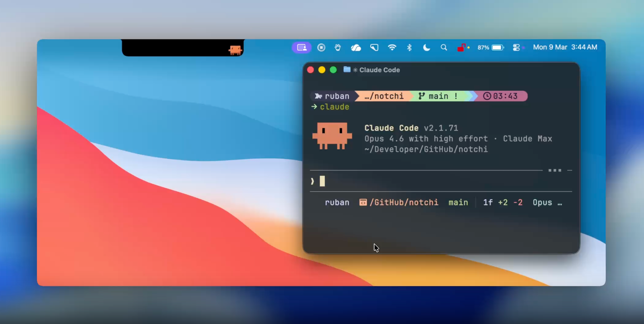Click the /GitHub/notchi path in status line
This screenshot has height=324, width=644.
[x=404, y=203]
